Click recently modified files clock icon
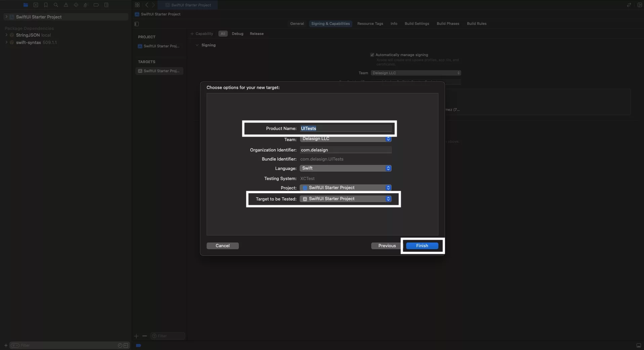Image resolution: width=644 pixels, height=350 pixels. (120, 345)
